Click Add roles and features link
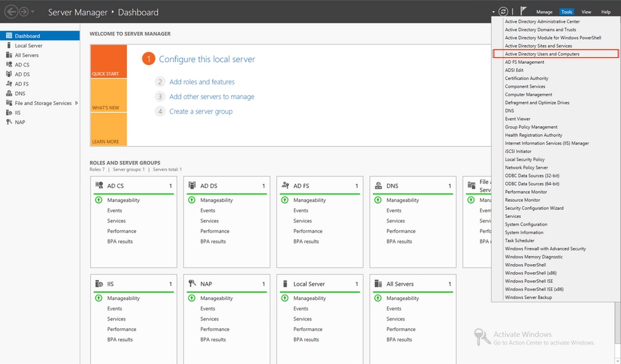Image resolution: width=621 pixels, height=364 pixels. coord(202,82)
